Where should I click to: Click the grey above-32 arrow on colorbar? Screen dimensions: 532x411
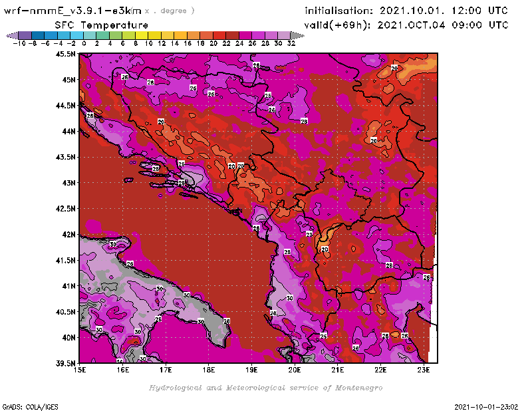tap(297, 35)
